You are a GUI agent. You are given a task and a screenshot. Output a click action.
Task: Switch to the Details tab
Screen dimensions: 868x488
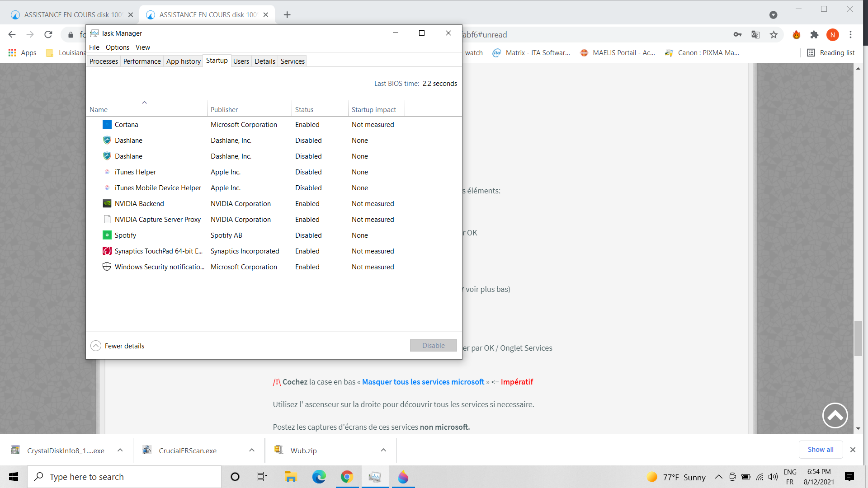[x=264, y=61]
